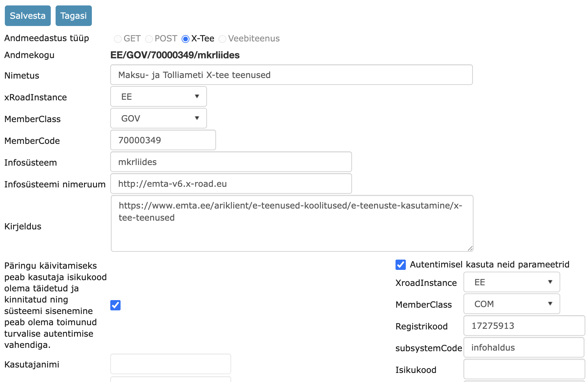Toggle the isikukood requirement checkbox
The image size is (588, 382).
tap(115, 305)
